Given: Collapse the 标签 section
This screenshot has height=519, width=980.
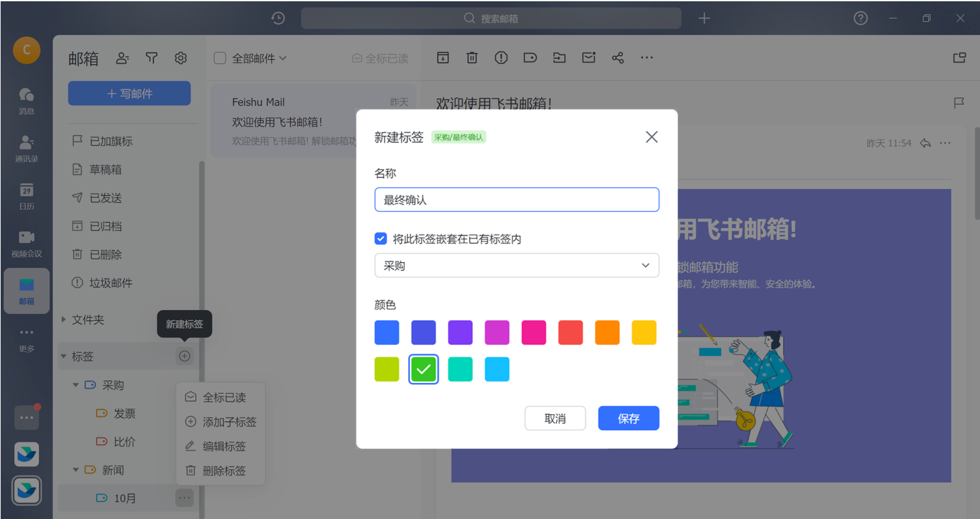Looking at the screenshot, I should click(x=63, y=356).
